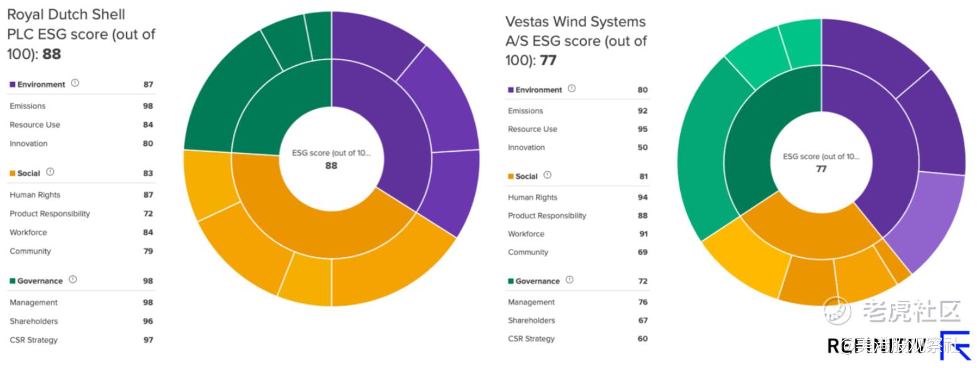Image resolution: width=980 pixels, height=368 pixels.
Task: Click the Community label in the Shell panel
Action: point(30,251)
